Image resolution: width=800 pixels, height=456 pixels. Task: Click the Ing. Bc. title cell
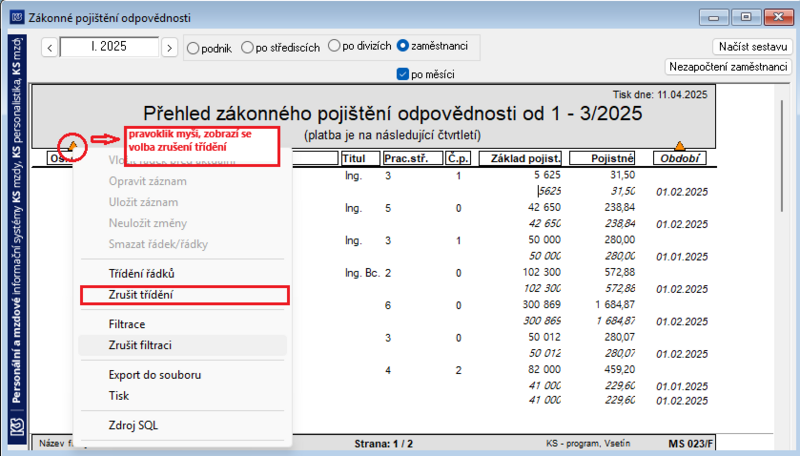[362, 273]
